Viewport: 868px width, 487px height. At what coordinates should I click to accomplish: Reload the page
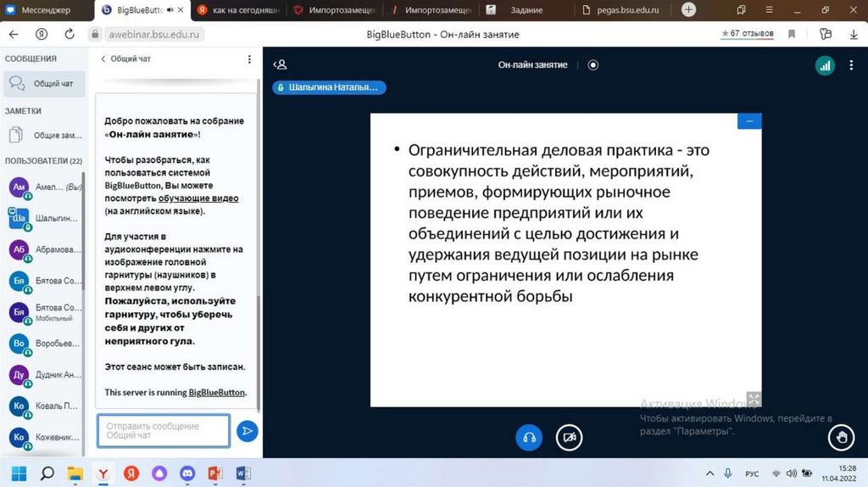click(70, 34)
